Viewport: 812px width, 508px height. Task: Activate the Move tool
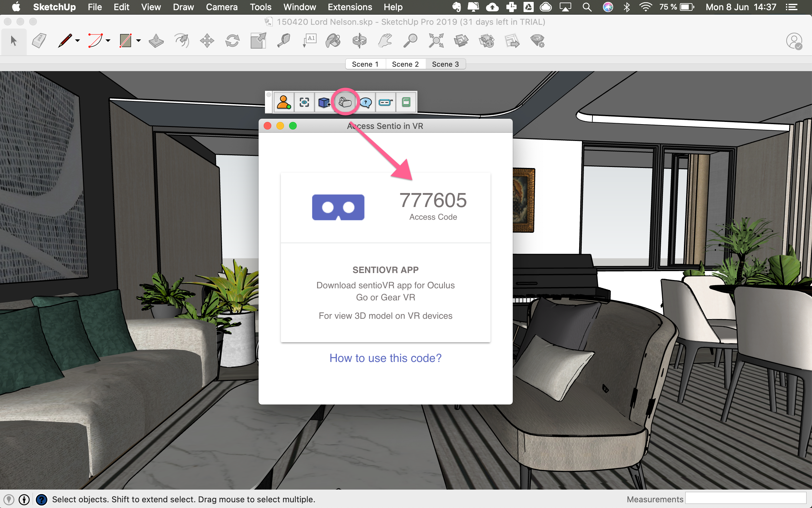(x=207, y=41)
